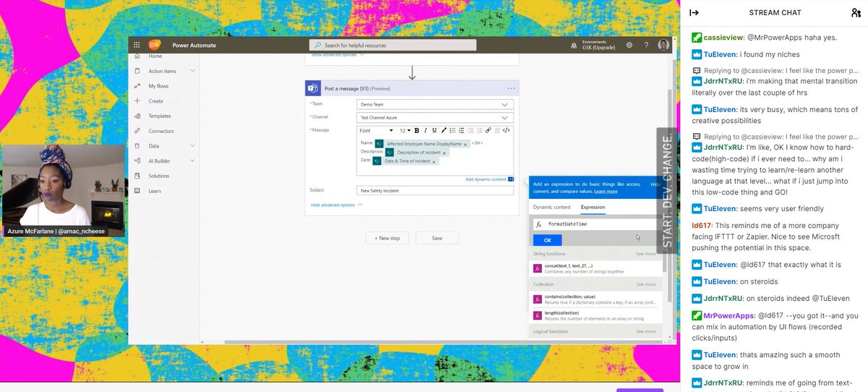Click the Subject field New Safety Incident

[x=435, y=191]
